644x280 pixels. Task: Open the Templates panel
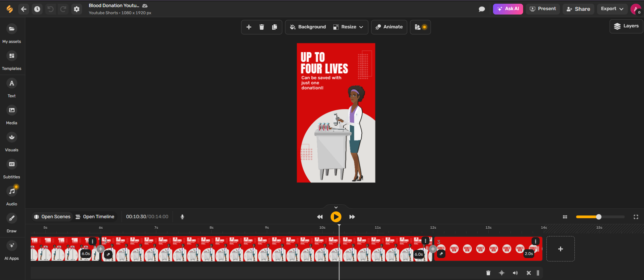(x=12, y=56)
